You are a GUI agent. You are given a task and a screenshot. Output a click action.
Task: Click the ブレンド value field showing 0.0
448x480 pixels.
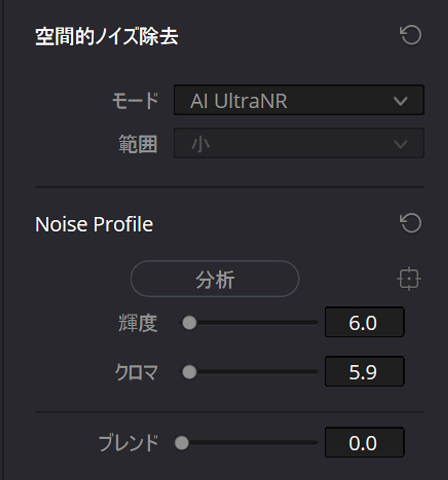pos(364,443)
